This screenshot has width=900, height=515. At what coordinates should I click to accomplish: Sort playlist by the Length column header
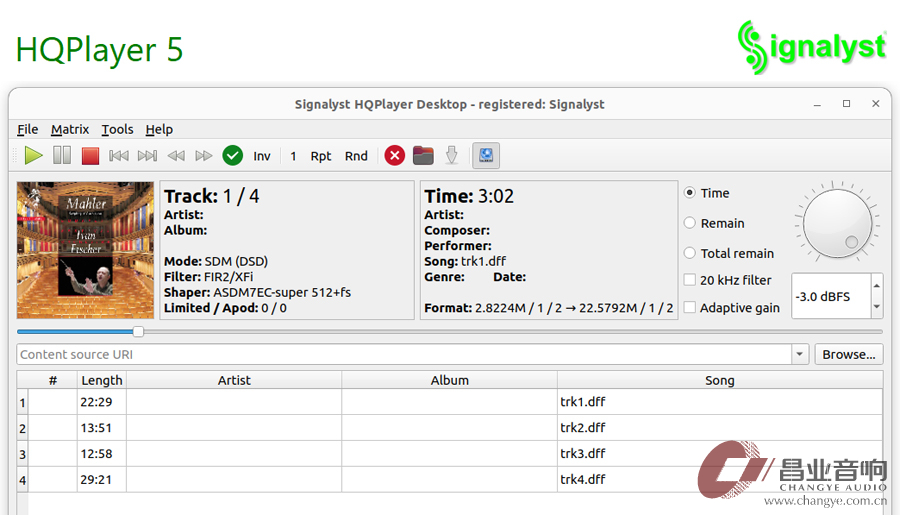[102, 380]
